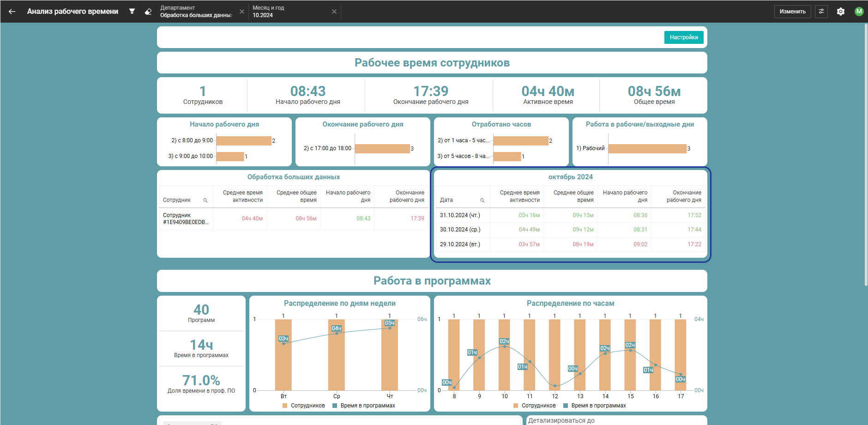Image resolution: width=868 pixels, height=425 pixels.
Task: Toggle Сотрудников legend in hourly chart
Action: [535, 406]
